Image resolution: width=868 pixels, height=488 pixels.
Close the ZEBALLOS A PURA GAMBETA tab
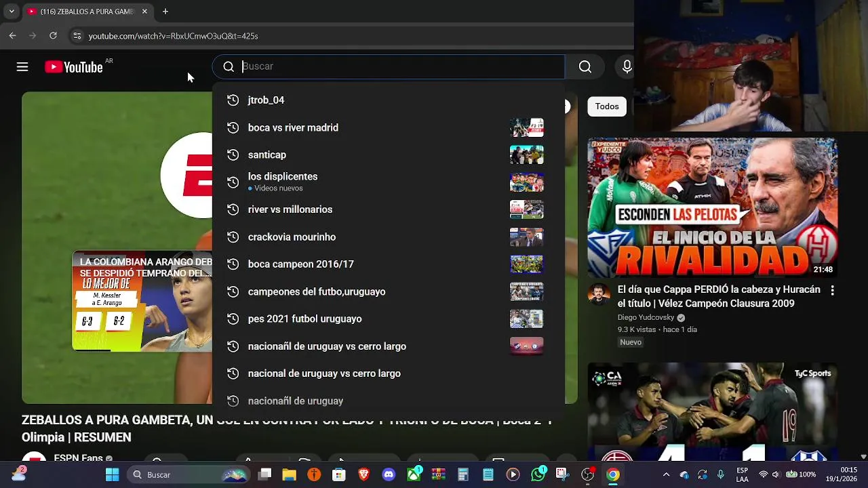pos(144,12)
